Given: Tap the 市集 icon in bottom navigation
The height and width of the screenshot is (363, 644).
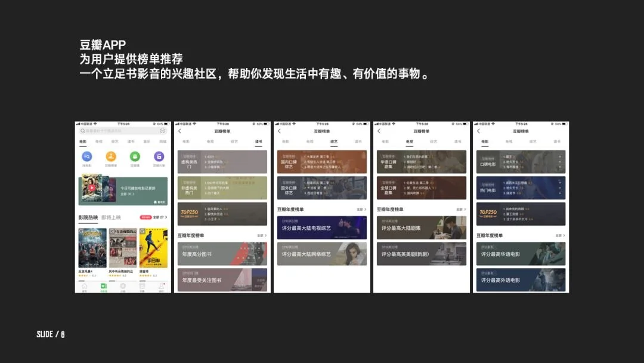Looking at the screenshot, I should pyautogui.click(x=142, y=287).
